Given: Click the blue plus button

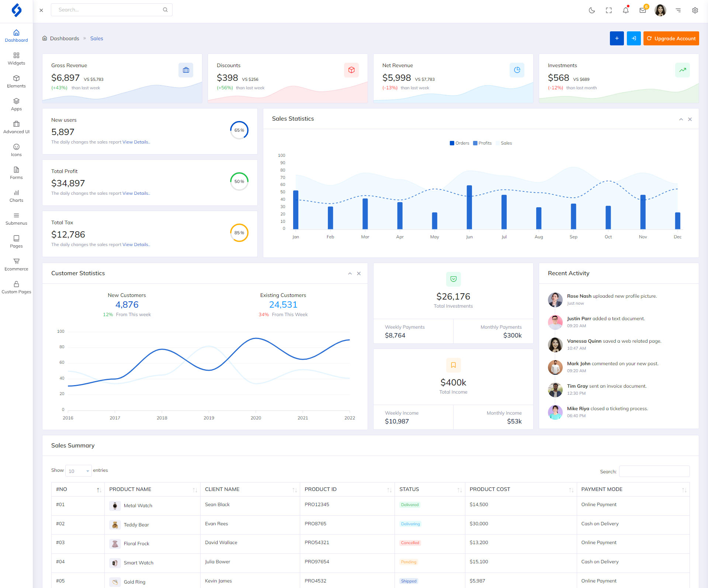Looking at the screenshot, I should (x=617, y=38).
